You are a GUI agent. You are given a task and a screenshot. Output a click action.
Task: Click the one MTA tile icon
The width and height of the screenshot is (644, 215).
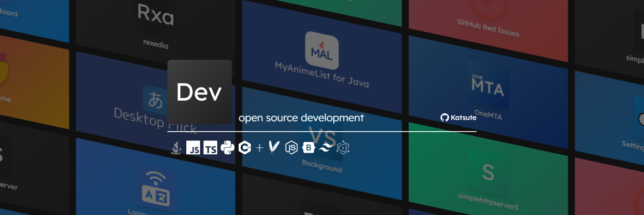pos(488,84)
